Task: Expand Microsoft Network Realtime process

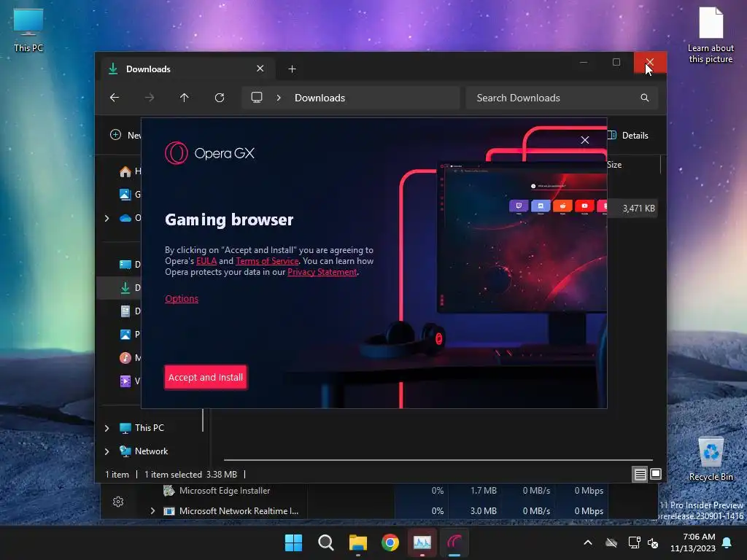Action: point(152,511)
